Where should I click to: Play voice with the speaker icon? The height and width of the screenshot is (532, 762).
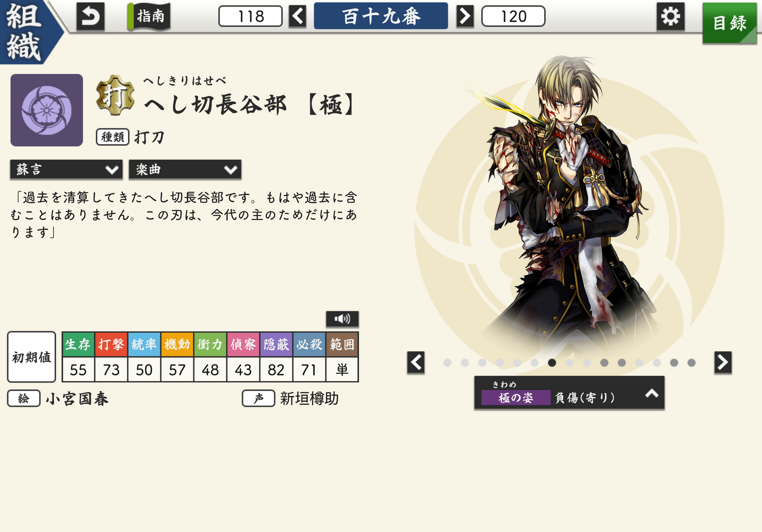[x=342, y=318]
